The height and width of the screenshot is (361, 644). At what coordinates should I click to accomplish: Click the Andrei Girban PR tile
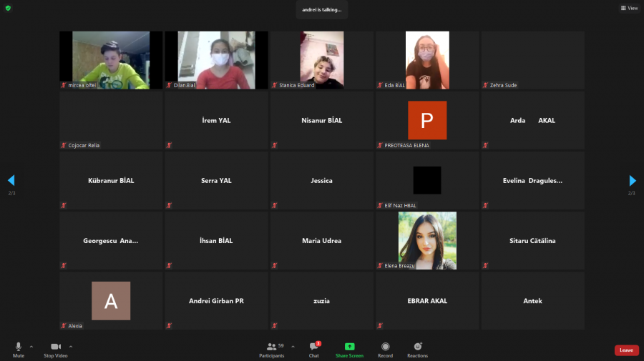tap(216, 300)
